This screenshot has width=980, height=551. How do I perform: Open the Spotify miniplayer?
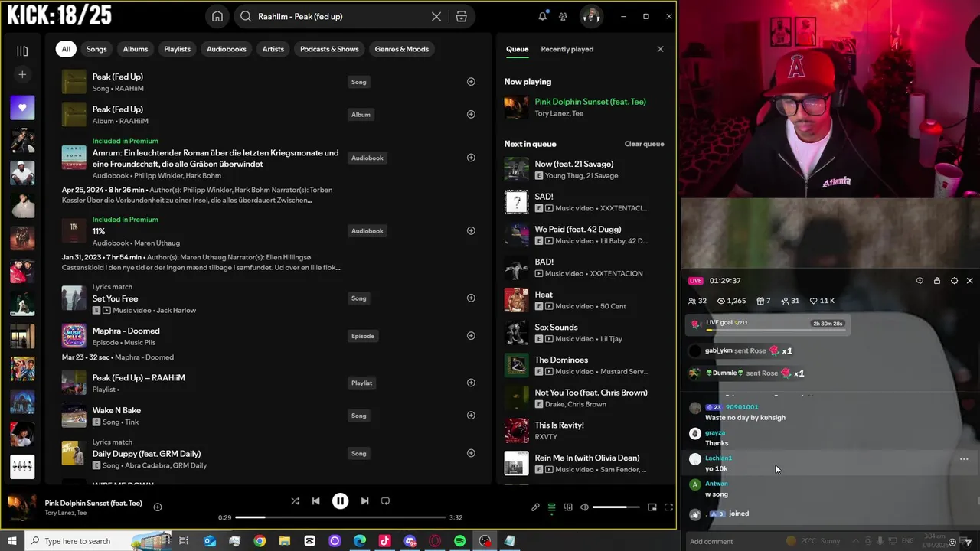point(652,507)
